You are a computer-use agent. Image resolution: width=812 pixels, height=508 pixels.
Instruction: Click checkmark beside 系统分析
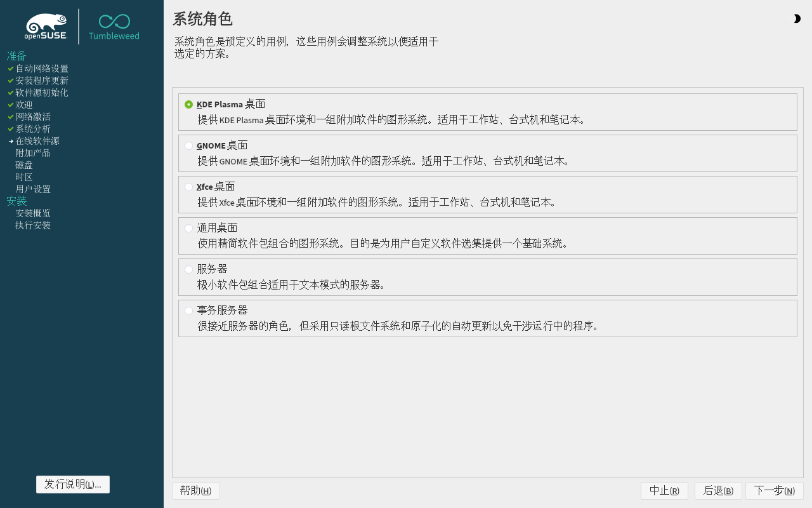[x=11, y=129]
